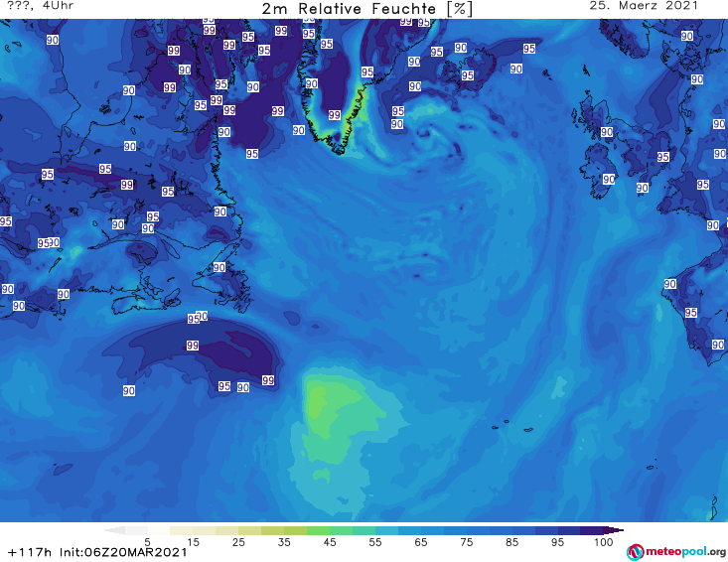Pick the pale cream colorbar segment between 15 and 25
Screen dimensions: 728x562
pyautogui.click(x=216, y=530)
